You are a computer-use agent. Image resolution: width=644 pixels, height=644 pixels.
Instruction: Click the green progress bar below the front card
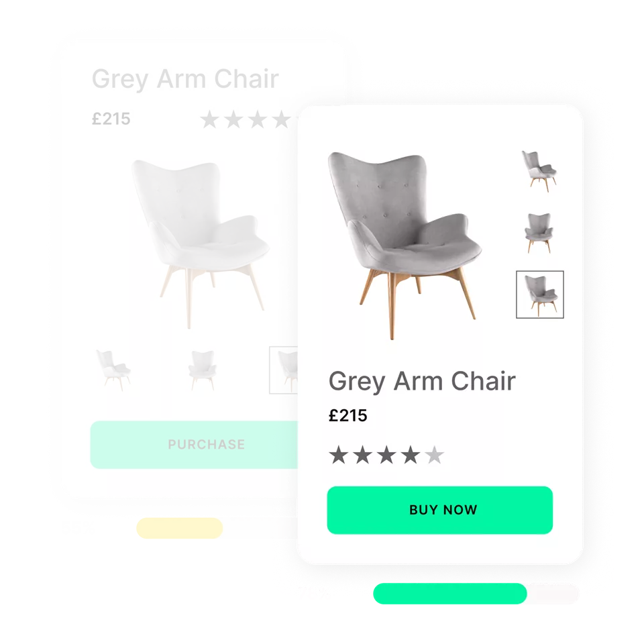click(x=449, y=594)
